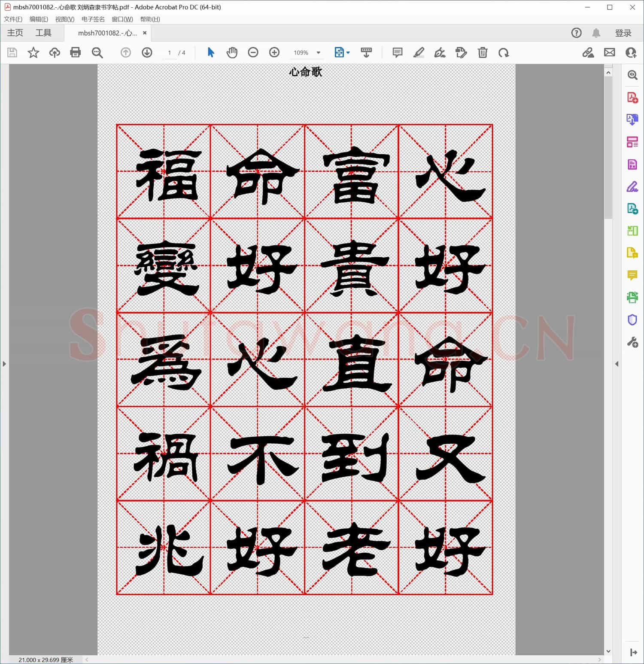This screenshot has height=664, width=644.
Task: Enable reading mode via toolbar
Action: (x=366, y=52)
